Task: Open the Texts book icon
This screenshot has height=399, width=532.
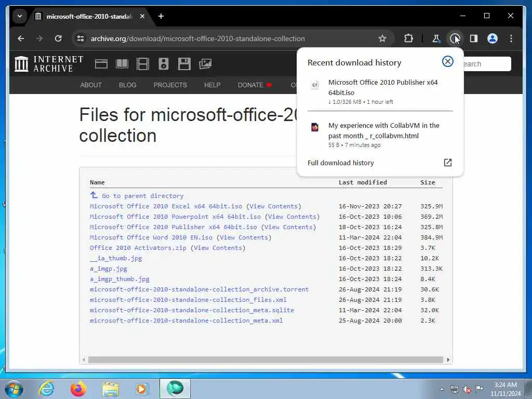Action: coord(122,64)
